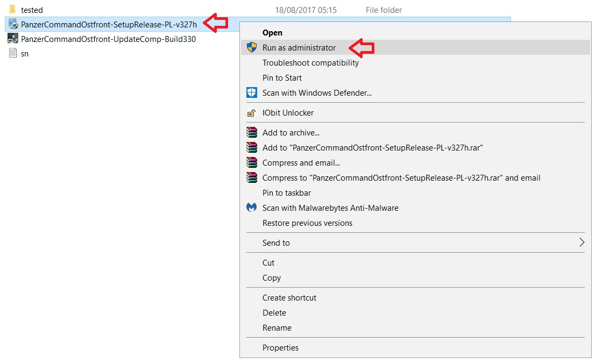Click the PanzerCommandOstfront-UpdateComp-Build330 file icon
The height and width of the screenshot is (364, 595).
pos(13,39)
